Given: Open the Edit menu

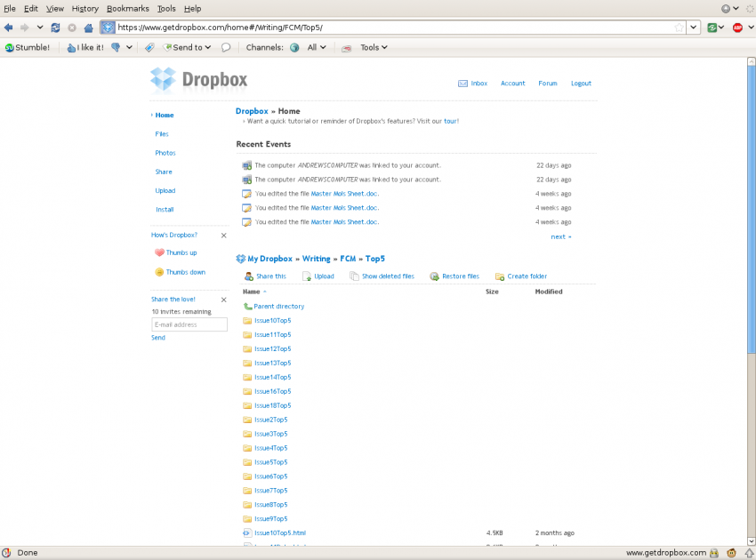Looking at the screenshot, I should coord(31,9).
